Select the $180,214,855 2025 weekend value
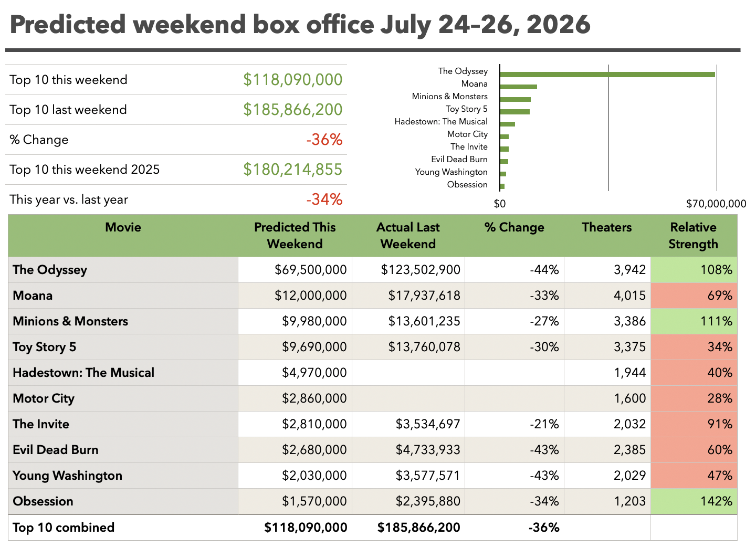 point(293,170)
